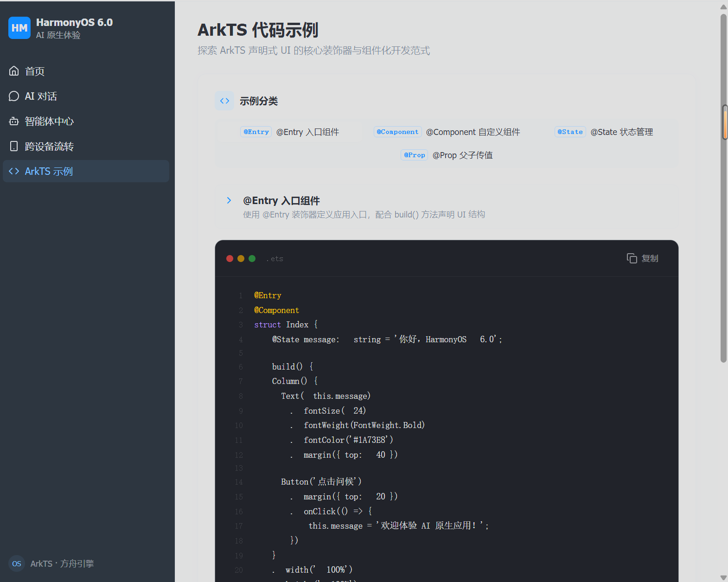Select ArkTS 示例 sidebar item
Viewport: 728px width, 582px height.
click(86, 171)
